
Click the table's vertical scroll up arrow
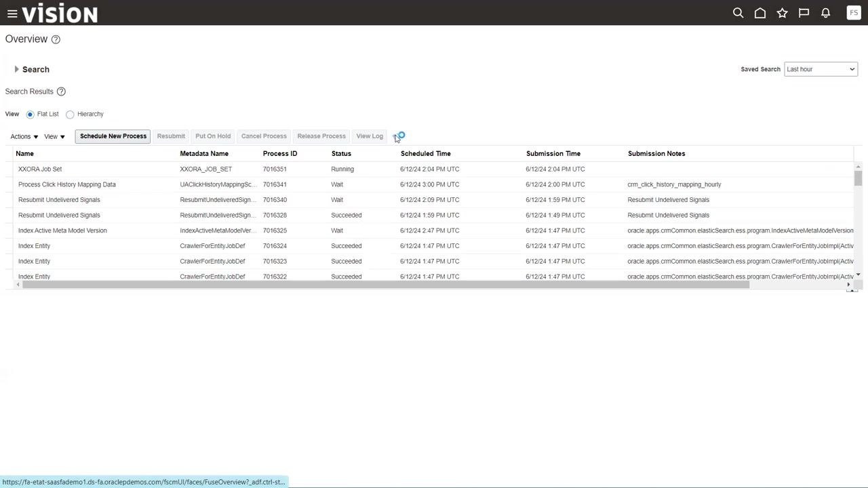[x=858, y=167]
